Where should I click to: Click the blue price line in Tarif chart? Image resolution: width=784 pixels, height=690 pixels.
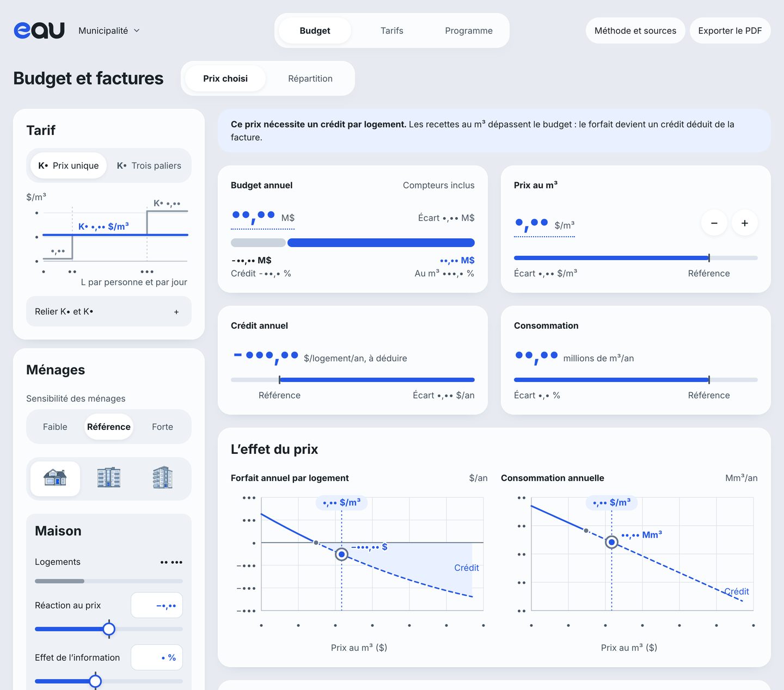[x=115, y=235]
